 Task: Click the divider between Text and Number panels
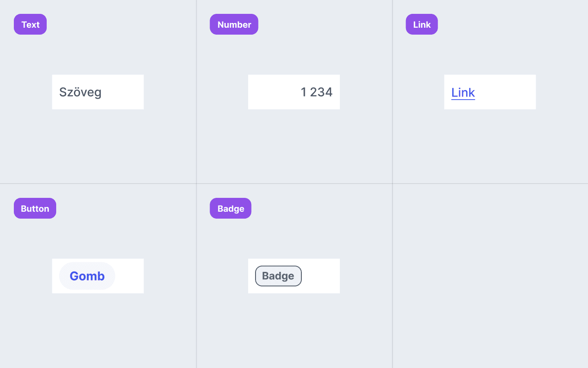[x=196, y=92]
